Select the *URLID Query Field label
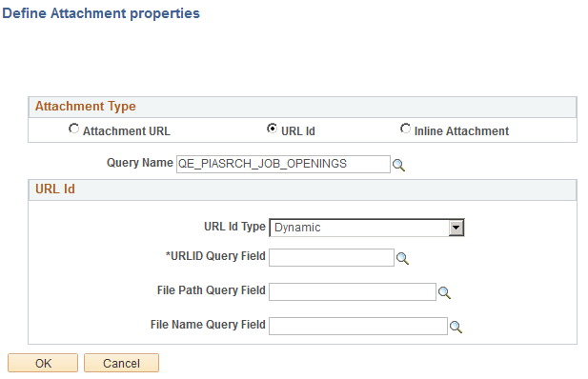The image size is (588, 379). tap(215, 256)
